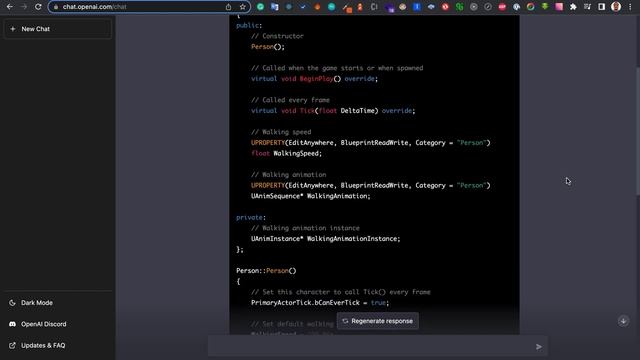Click the 'float WalkingSpeed;' code line

point(287,153)
